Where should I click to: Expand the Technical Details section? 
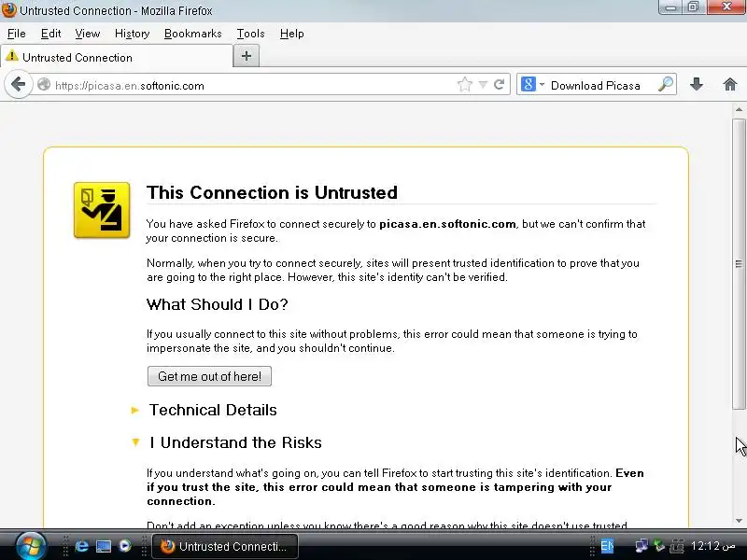tap(213, 410)
